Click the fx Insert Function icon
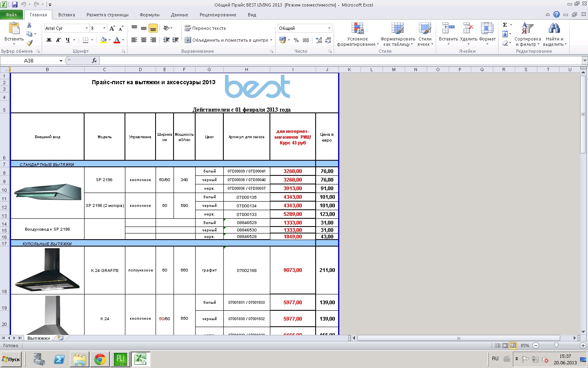The width and height of the screenshot is (588, 368). click(x=94, y=61)
